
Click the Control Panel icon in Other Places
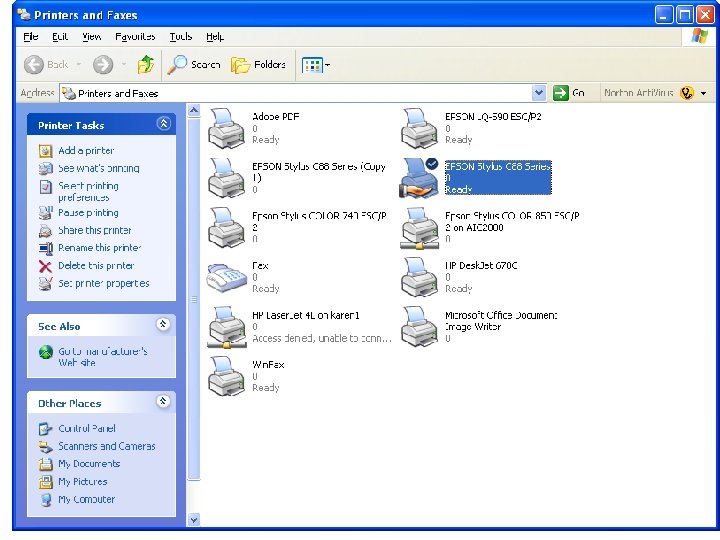coord(45,428)
